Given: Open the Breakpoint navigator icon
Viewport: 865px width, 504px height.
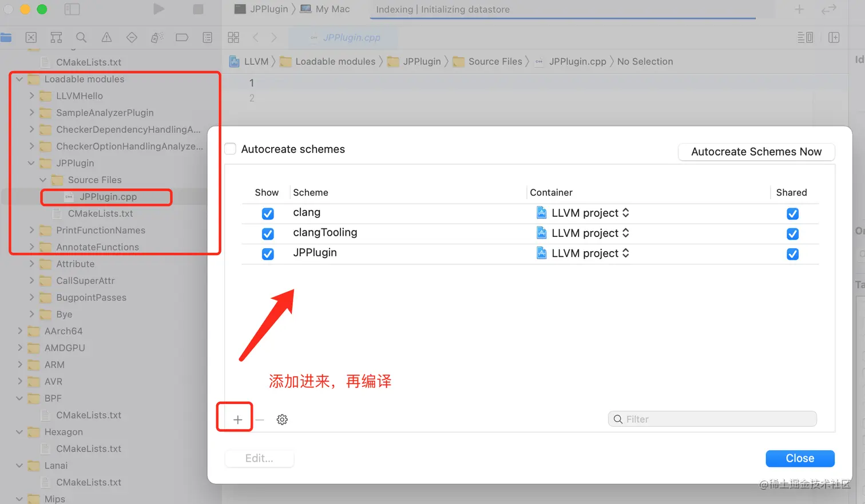Looking at the screenshot, I should tap(182, 38).
